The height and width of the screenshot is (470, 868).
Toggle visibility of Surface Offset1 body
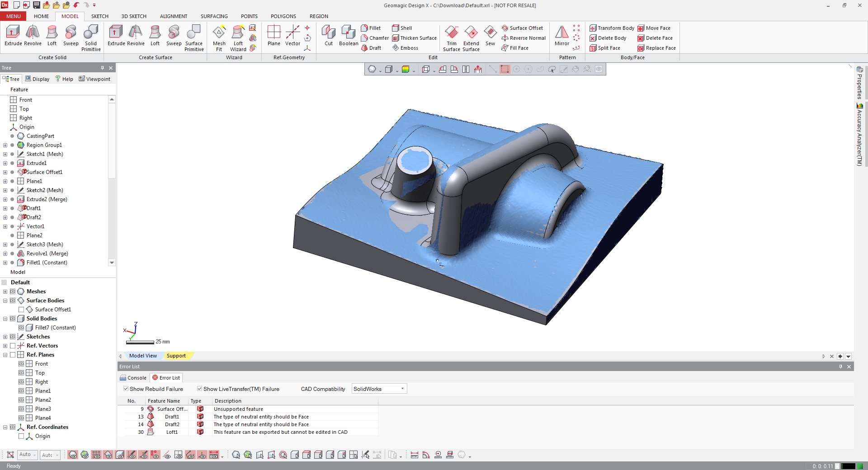coord(21,310)
